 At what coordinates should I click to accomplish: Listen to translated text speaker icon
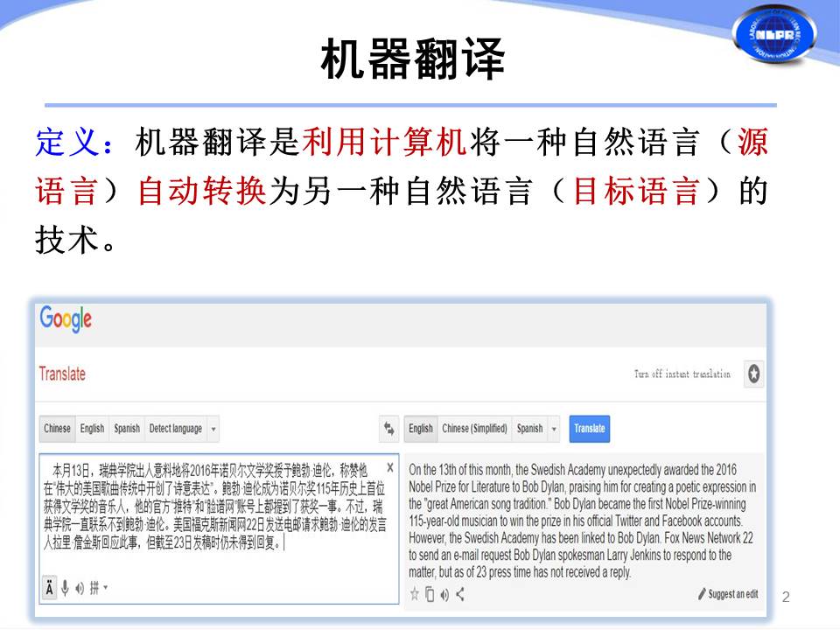tap(444, 594)
